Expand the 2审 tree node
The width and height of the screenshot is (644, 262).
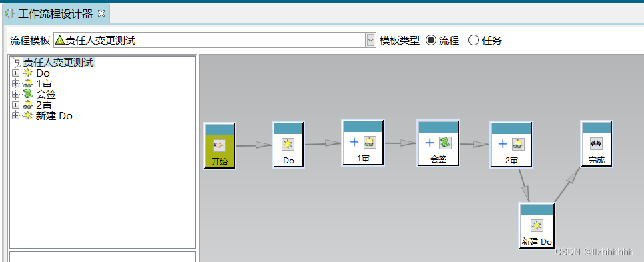pyautogui.click(x=16, y=105)
